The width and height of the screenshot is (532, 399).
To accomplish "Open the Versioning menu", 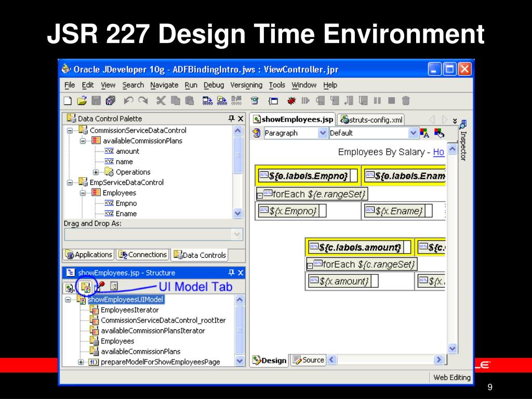I will [246, 85].
